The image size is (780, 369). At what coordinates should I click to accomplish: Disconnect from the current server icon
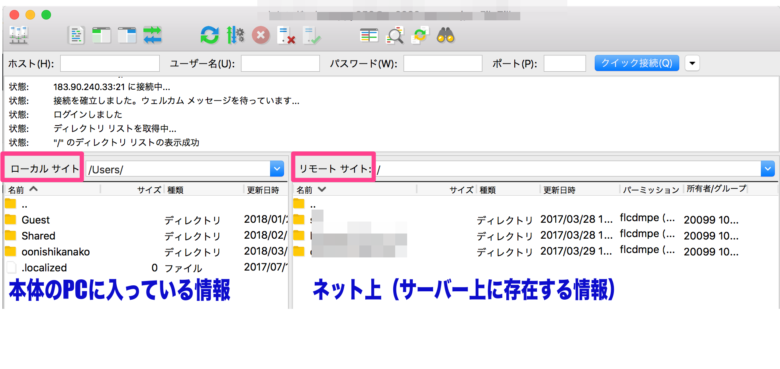point(286,35)
